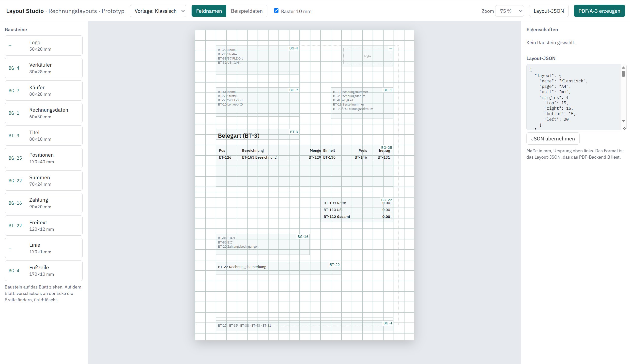Click the JSON textarea scrollbar thumb

click(623, 74)
